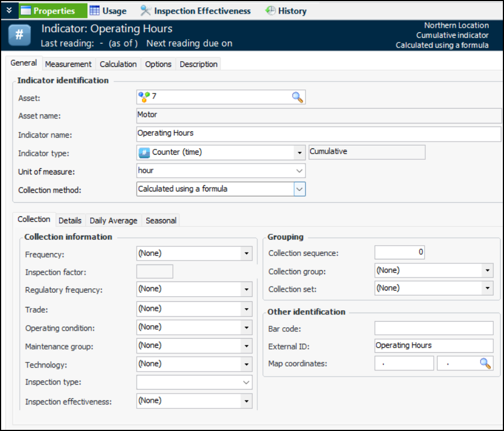Screen dimensions: 504x431
Task: Click the Asset lookup magnifier icon
Action: click(x=298, y=97)
